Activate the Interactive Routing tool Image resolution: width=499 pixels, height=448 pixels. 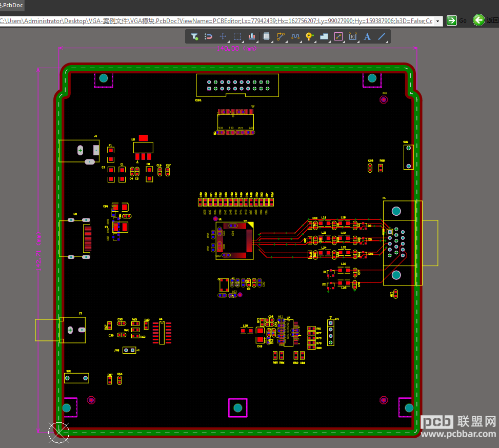281,36
